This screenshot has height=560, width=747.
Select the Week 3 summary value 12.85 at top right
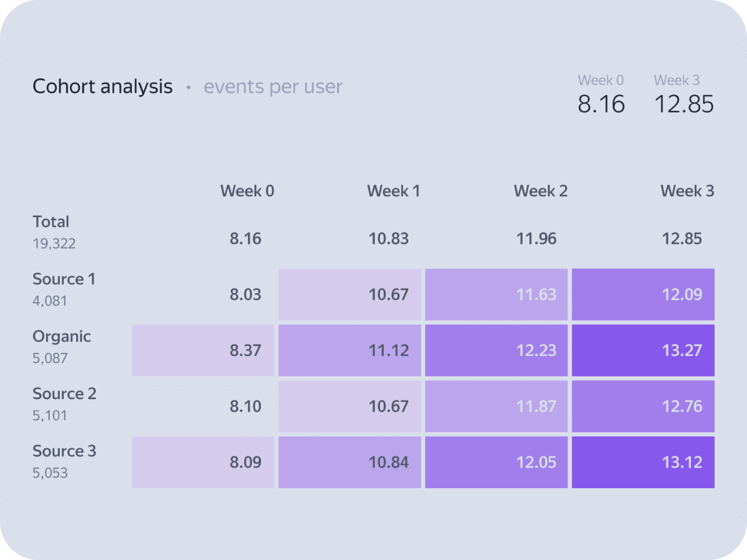click(x=684, y=104)
